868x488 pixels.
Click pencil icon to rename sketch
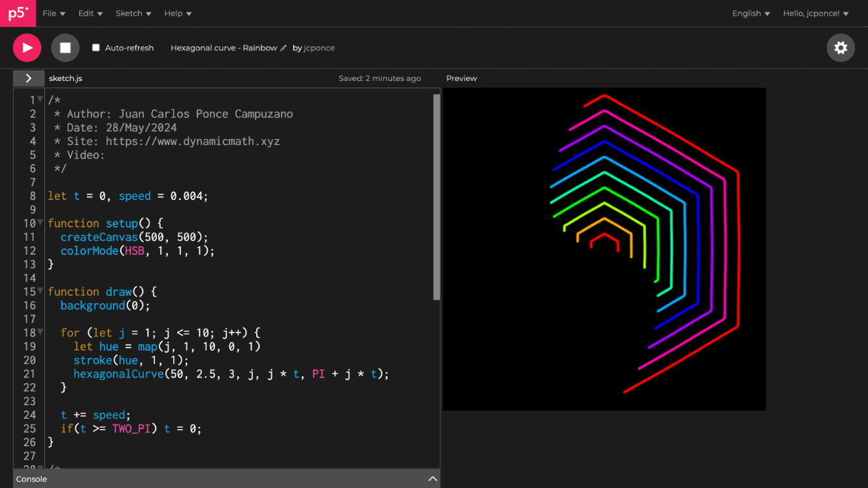283,48
